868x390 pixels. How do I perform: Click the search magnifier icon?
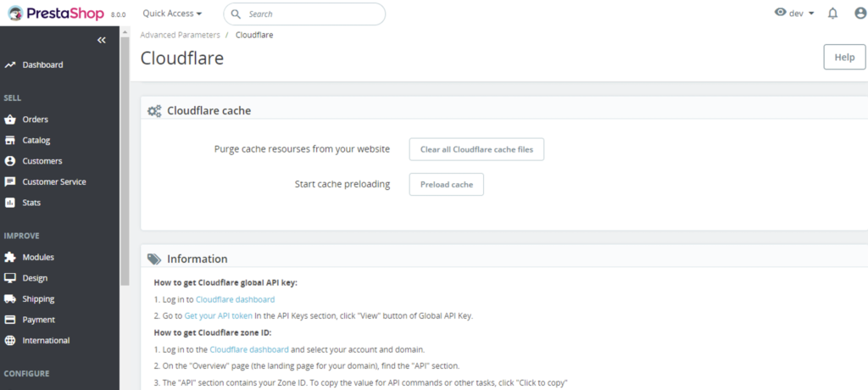click(x=236, y=14)
